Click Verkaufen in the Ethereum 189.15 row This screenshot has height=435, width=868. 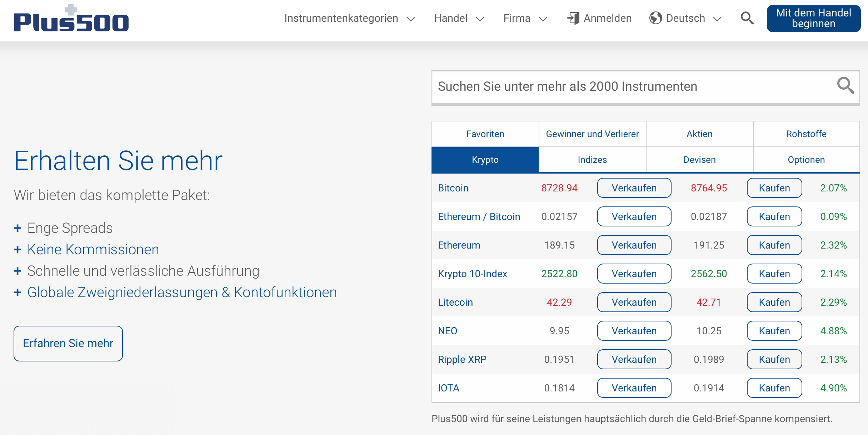coord(634,245)
